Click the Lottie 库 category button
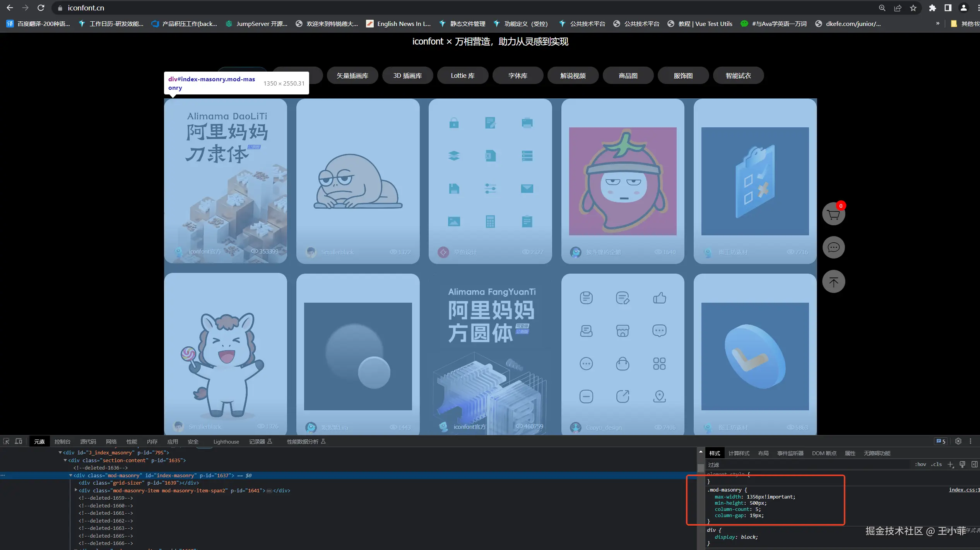 pos(462,76)
